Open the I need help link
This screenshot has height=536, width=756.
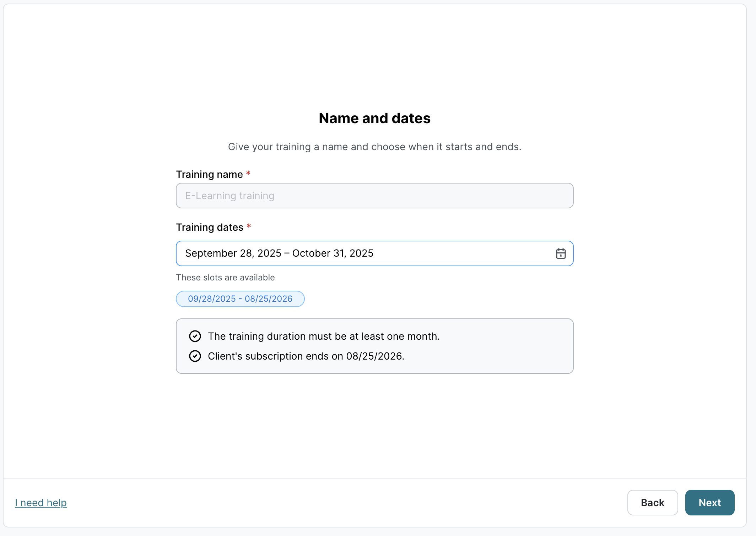tap(41, 503)
